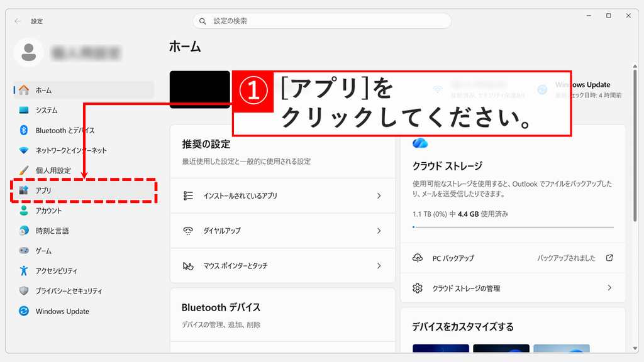Image resolution: width=644 pixels, height=362 pixels.
Task: Click the mouse pointer and touch icon
Action: click(188, 266)
